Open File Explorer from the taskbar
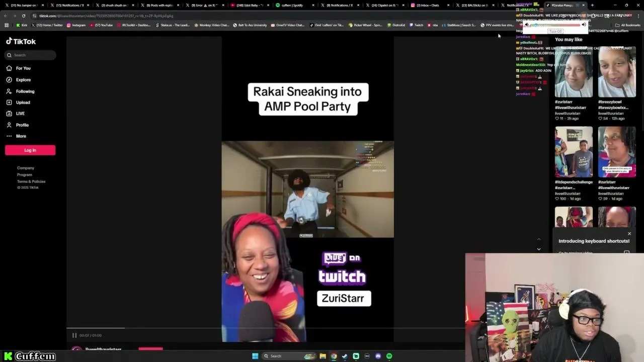The image size is (644, 362). click(323, 356)
